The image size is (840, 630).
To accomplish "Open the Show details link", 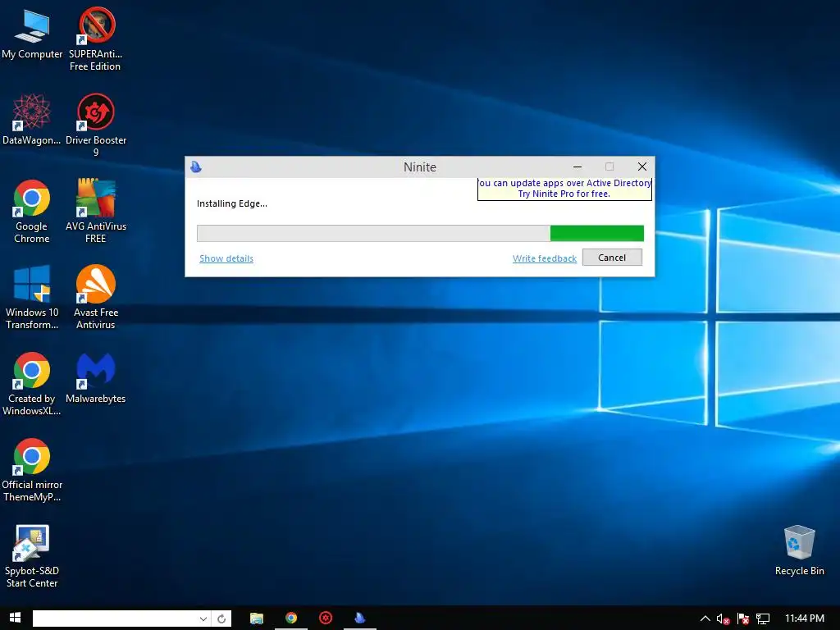I will click(x=226, y=258).
